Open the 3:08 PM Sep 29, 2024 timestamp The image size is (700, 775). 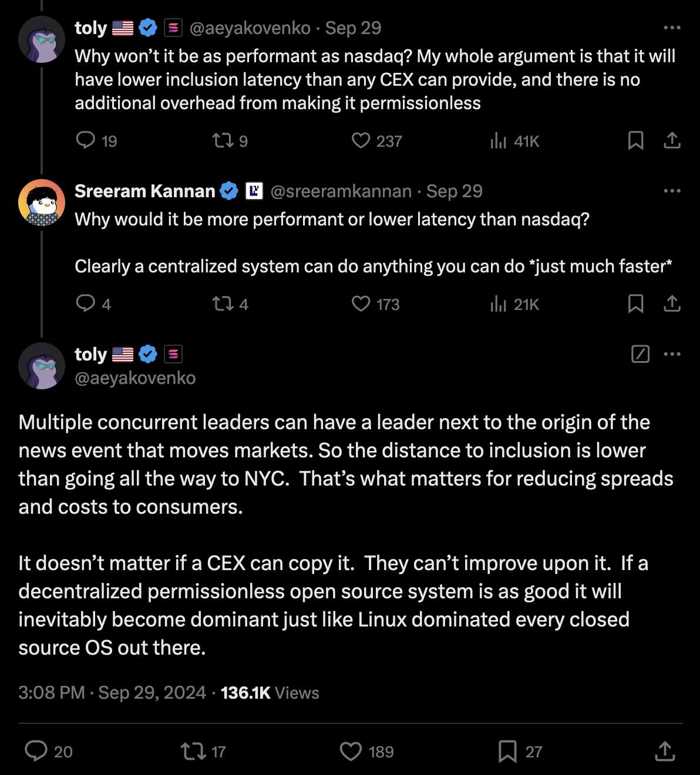[112, 693]
